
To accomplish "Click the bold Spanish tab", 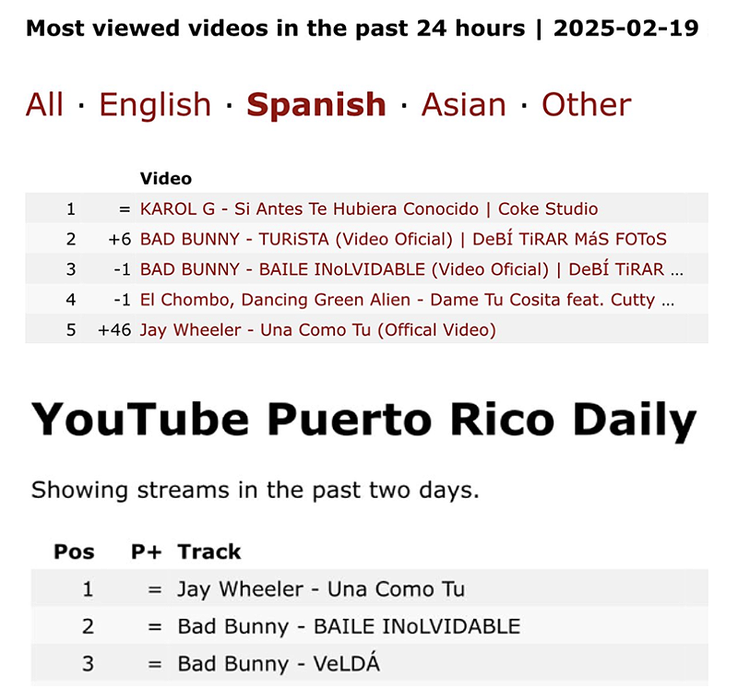I will 315,104.
